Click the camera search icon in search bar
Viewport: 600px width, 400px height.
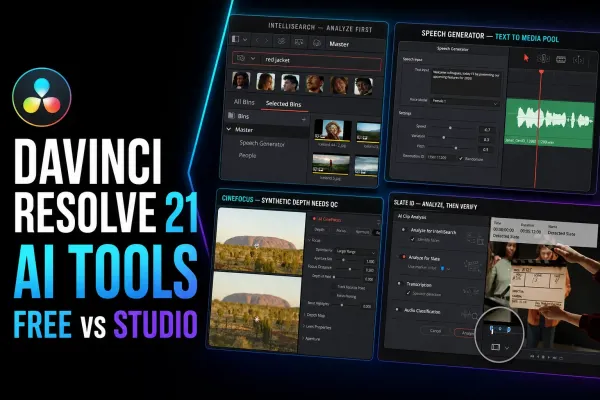tap(241, 58)
